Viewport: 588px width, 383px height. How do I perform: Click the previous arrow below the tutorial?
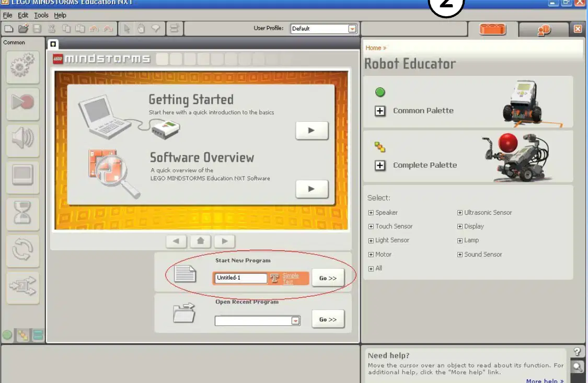click(176, 241)
